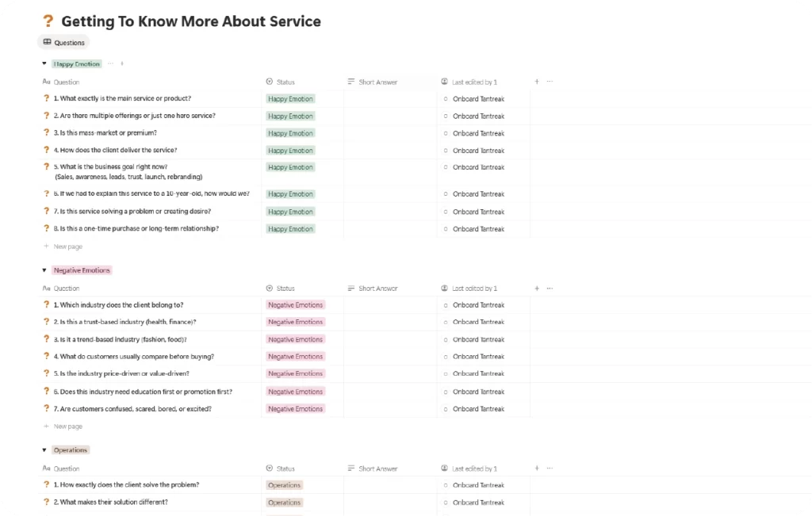Collapse the Happy Emotion group

(x=44, y=63)
